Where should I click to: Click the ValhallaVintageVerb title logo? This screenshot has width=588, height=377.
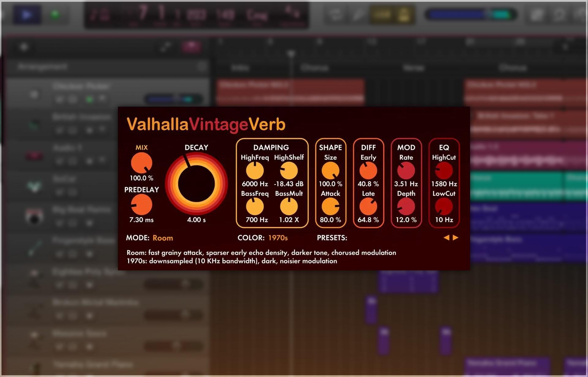tap(206, 125)
